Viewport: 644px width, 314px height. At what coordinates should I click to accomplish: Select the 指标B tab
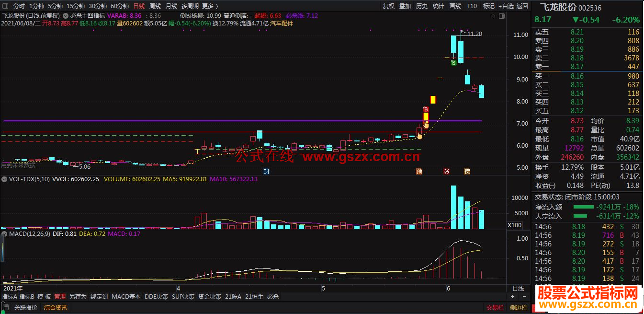(27, 297)
